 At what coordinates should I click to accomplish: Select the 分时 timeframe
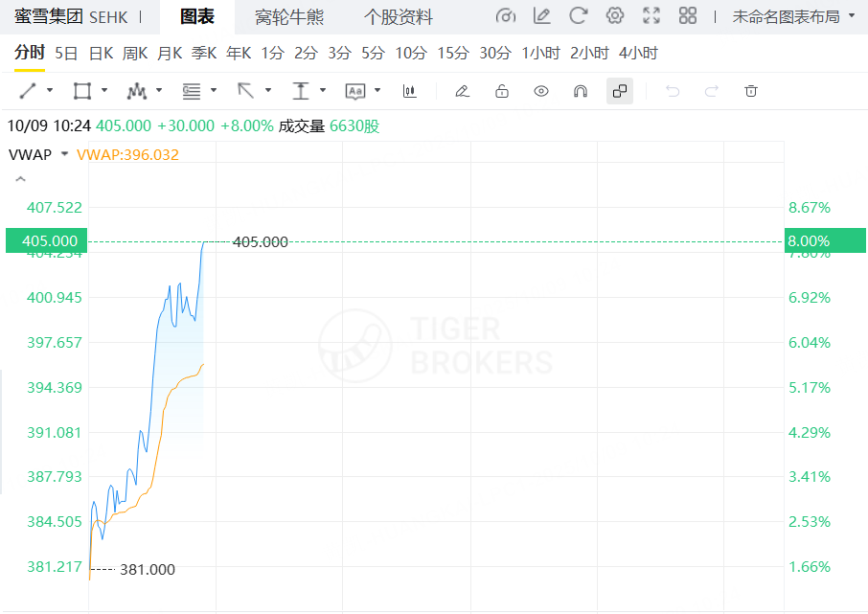(x=30, y=53)
